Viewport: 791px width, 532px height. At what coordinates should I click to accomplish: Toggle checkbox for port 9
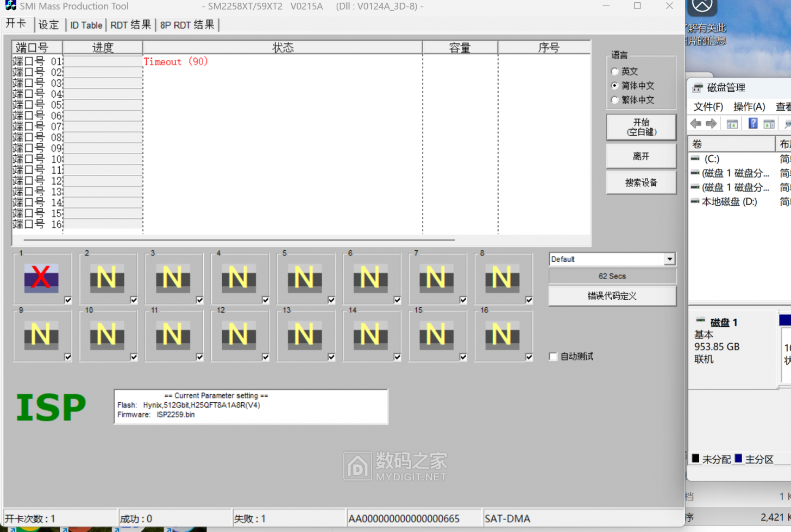[x=68, y=357]
